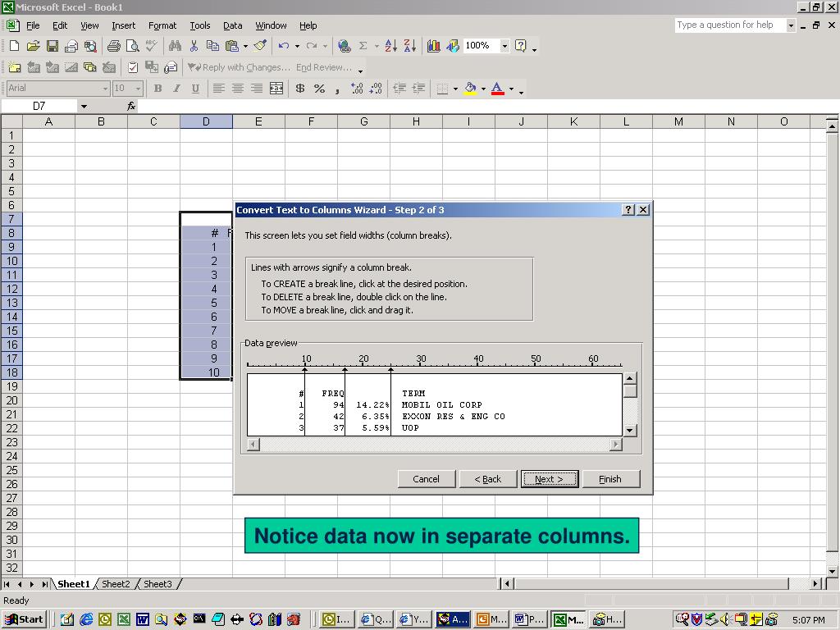
Task: Open the Font Color dropdown arrow
Action: (511, 89)
